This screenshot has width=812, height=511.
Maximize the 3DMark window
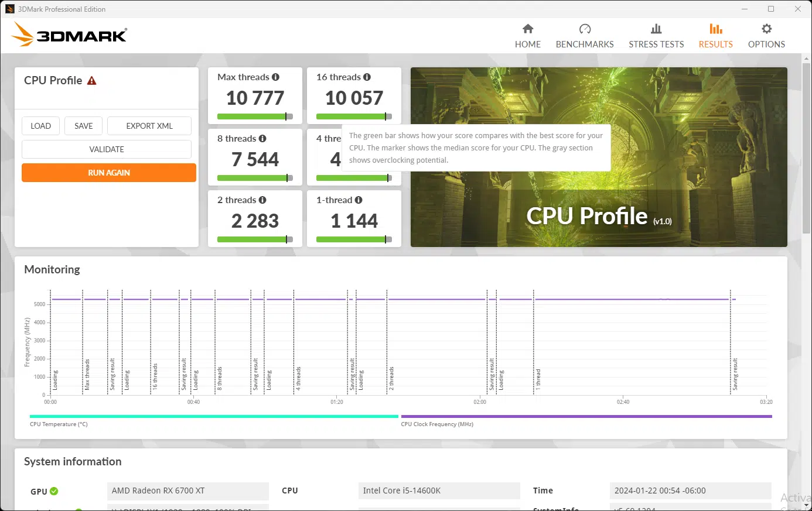tap(771, 9)
